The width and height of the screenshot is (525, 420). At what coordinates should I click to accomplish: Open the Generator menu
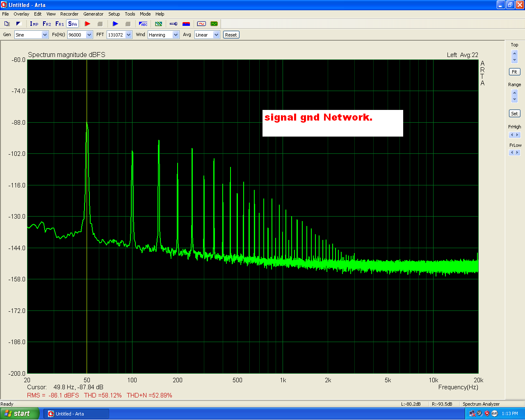pos(94,14)
